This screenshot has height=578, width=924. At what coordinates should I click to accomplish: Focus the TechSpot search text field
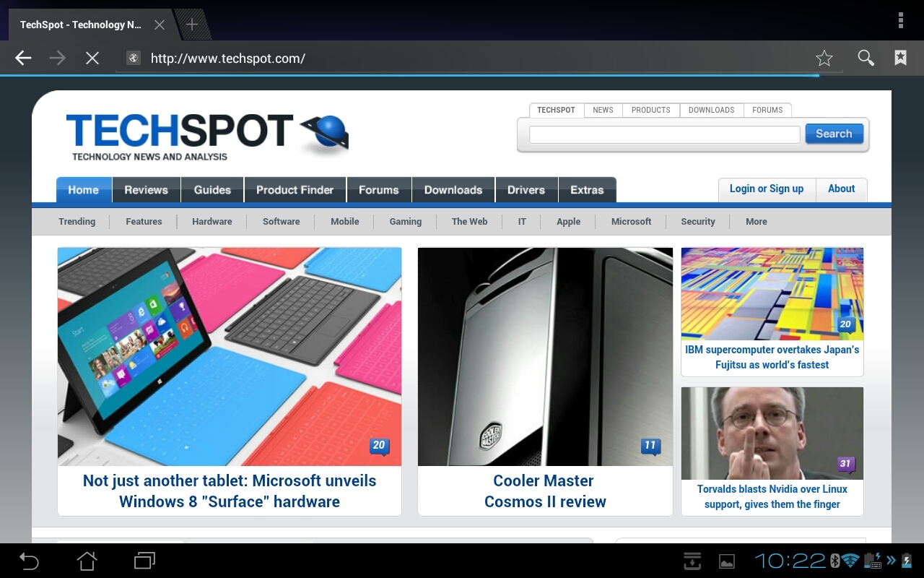click(664, 134)
